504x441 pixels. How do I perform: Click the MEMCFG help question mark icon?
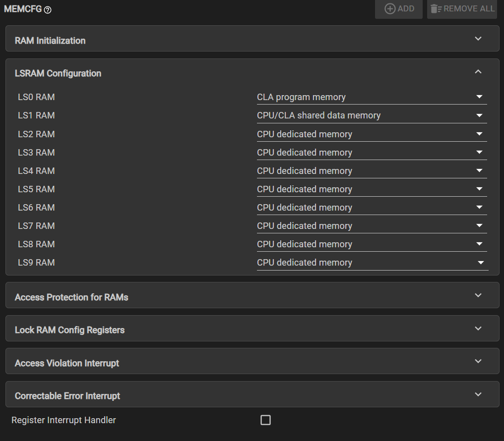[x=48, y=10]
